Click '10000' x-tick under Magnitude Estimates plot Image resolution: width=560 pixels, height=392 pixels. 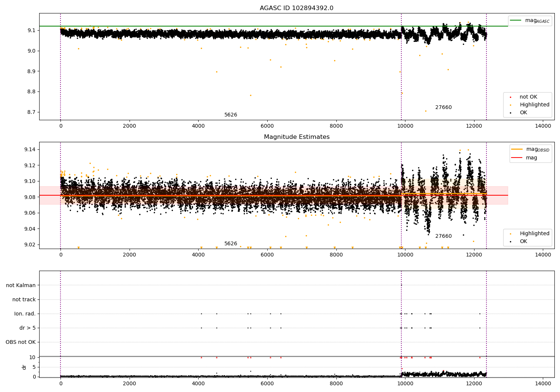click(x=405, y=255)
